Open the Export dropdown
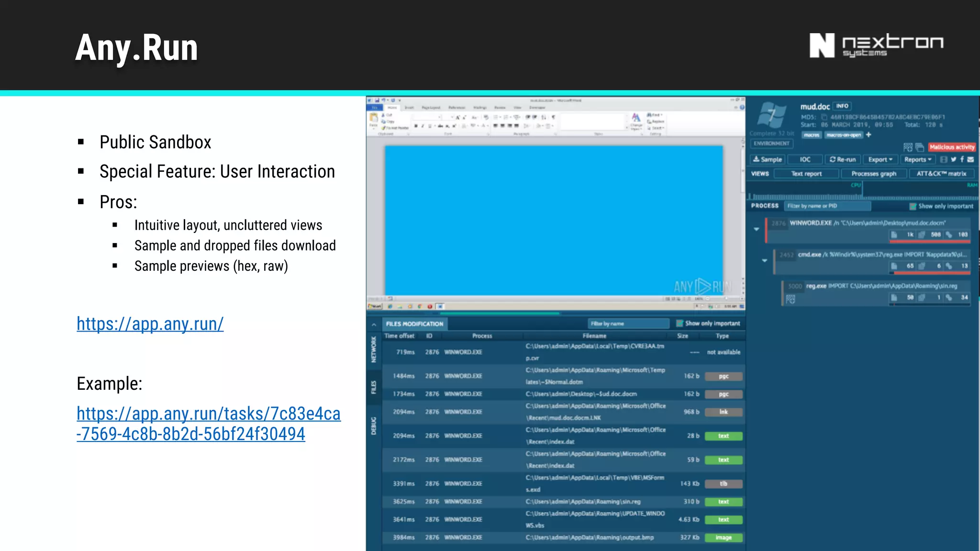This screenshot has width=980, height=551. [x=880, y=159]
